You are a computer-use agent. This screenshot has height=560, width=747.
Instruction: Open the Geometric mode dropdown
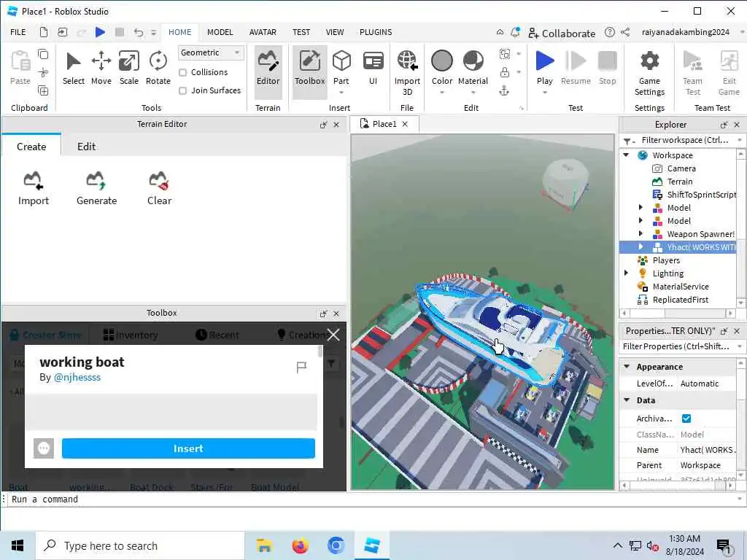pyautogui.click(x=211, y=52)
